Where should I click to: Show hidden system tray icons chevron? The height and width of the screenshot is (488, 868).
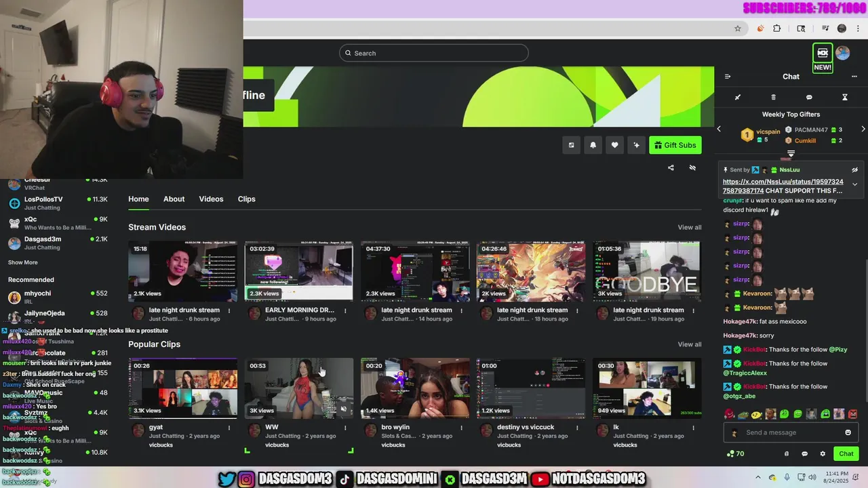pos(758,478)
